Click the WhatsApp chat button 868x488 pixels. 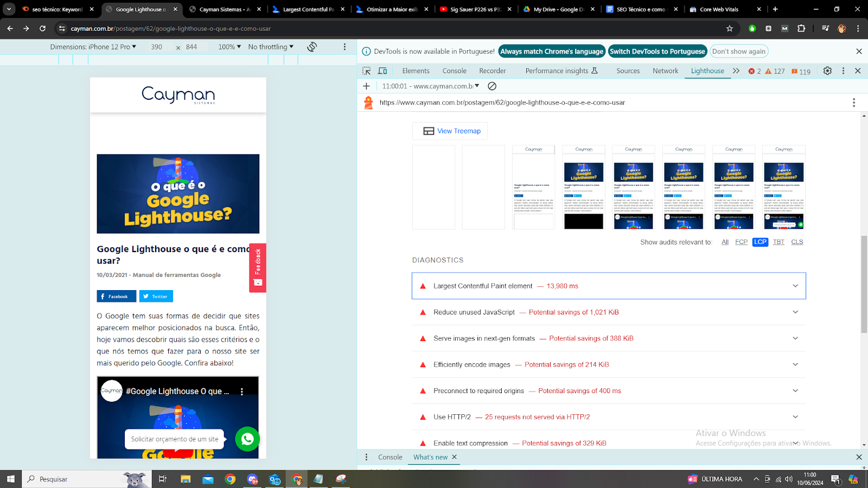(x=247, y=439)
